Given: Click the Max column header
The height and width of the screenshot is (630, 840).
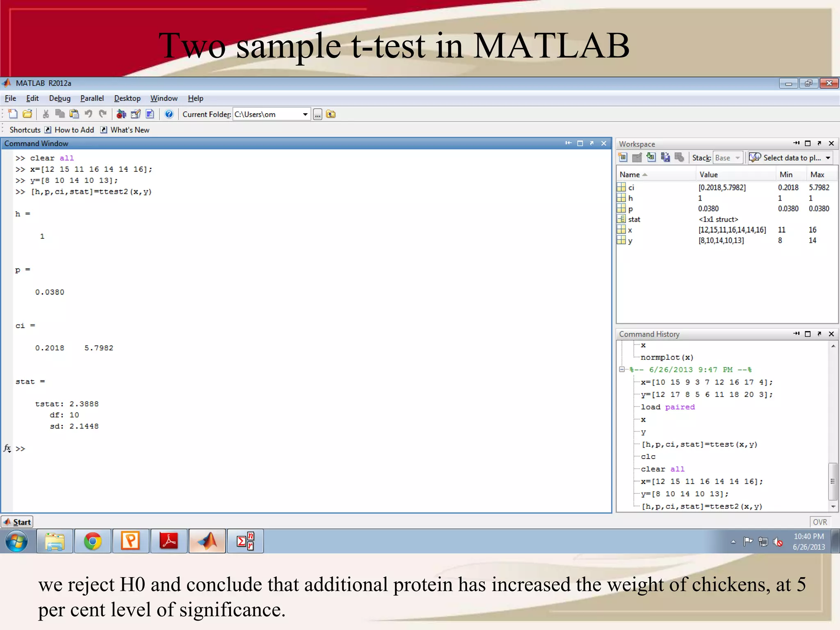Looking at the screenshot, I should tap(822, 175).
